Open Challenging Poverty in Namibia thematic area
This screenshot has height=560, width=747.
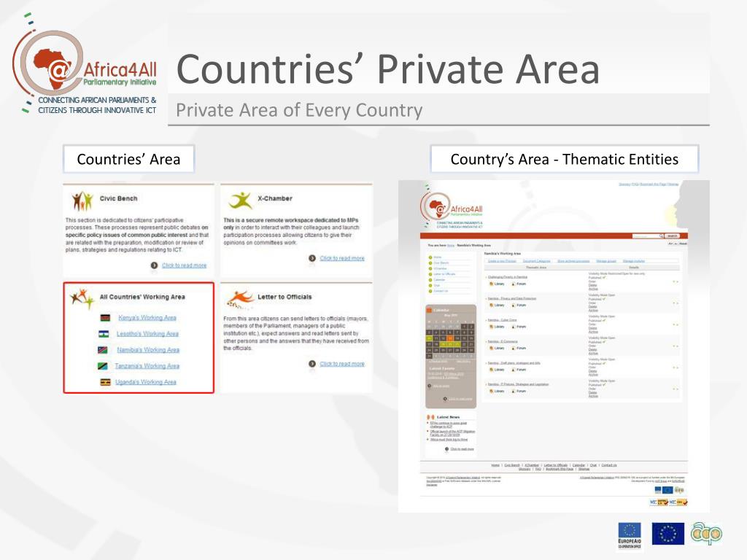(x=508, y=276)
